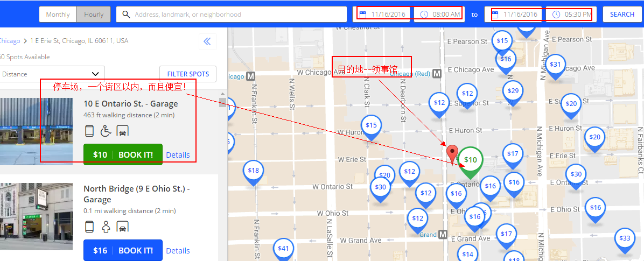The image size is (644, 261).
Task: Click covered garage icon for 10 E Ontario
Action: tap(123, 131)
